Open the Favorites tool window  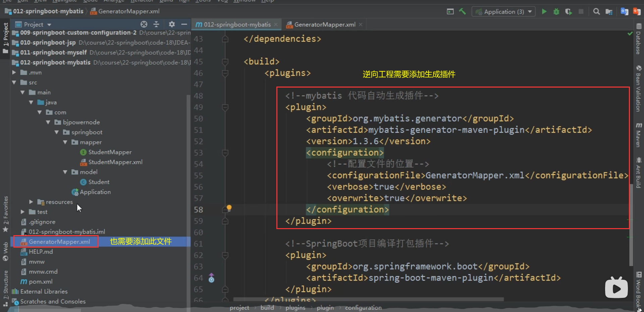point(5,214)
